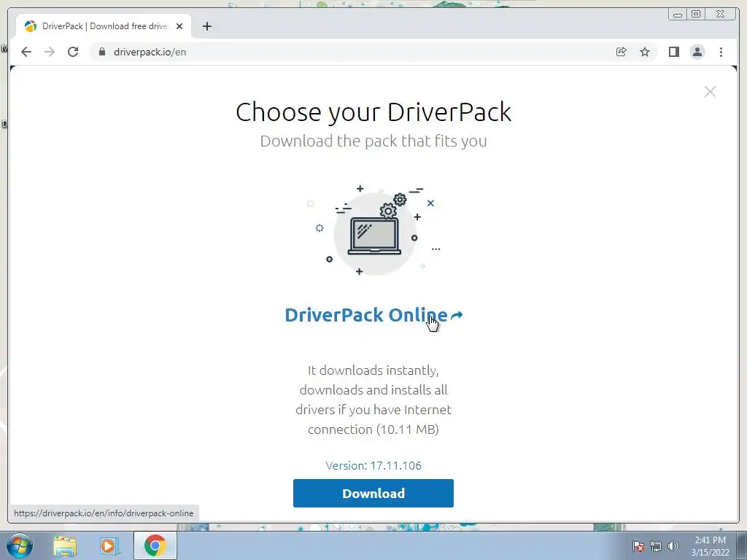Image resolution: width=747 pixels, height=560 pixels.
Task: Click the Version: 17.11.106 text
Action: coord(373,465)
